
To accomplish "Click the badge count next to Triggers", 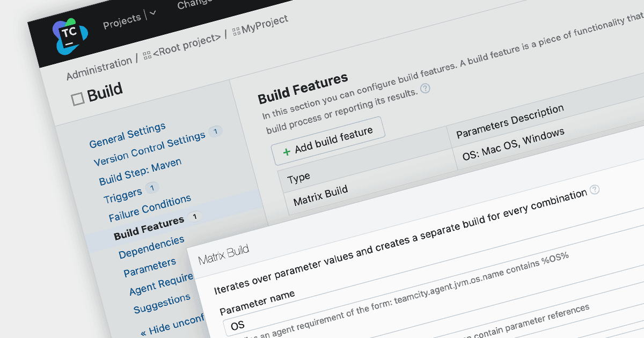I will (152, 188).
